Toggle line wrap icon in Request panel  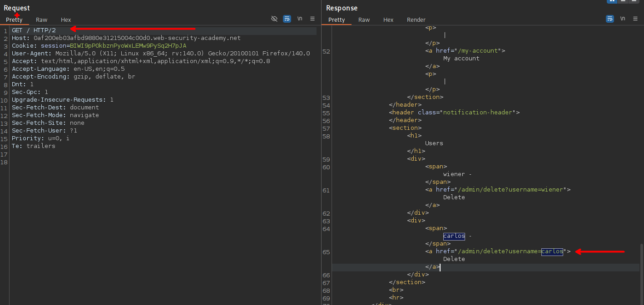[287, 19]
